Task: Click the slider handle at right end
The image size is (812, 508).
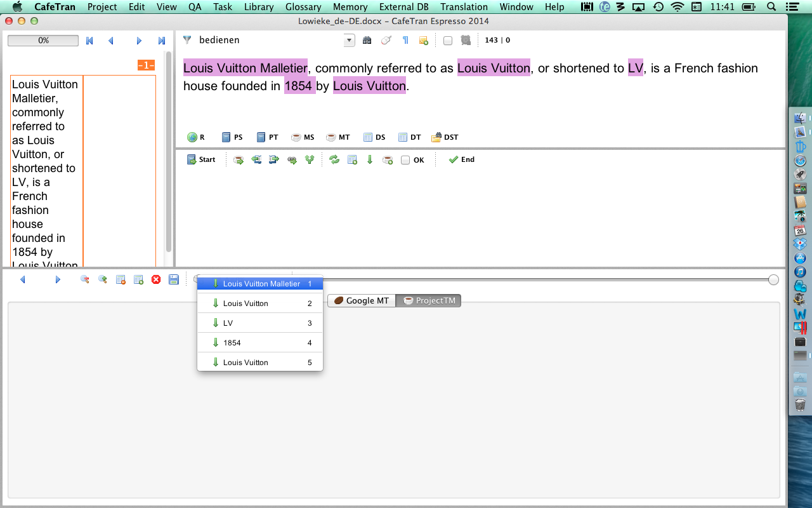Action: tap(773, 280)
